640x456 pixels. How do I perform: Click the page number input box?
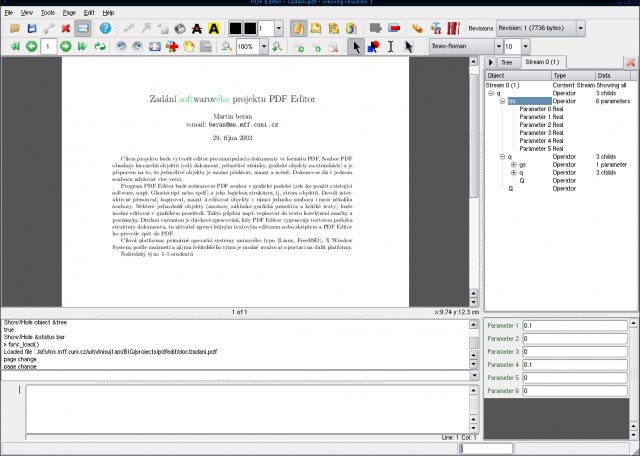point(49,47)
